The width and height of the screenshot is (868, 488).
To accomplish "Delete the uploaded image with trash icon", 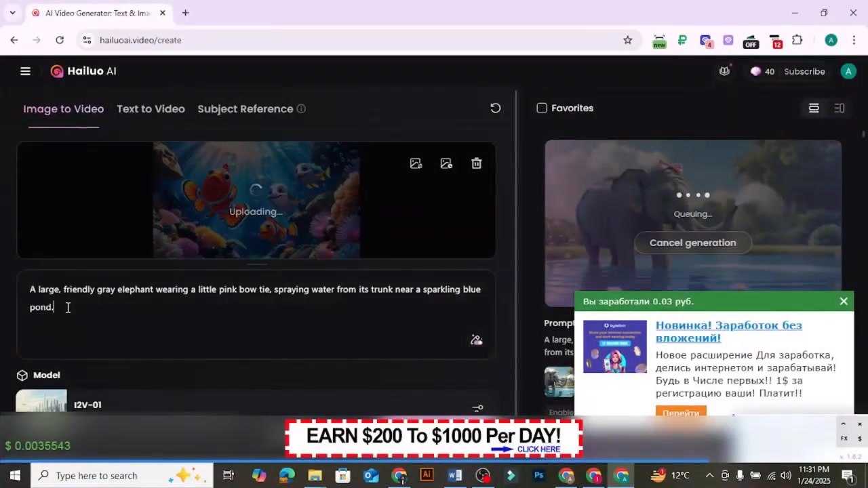I will 477,163.
